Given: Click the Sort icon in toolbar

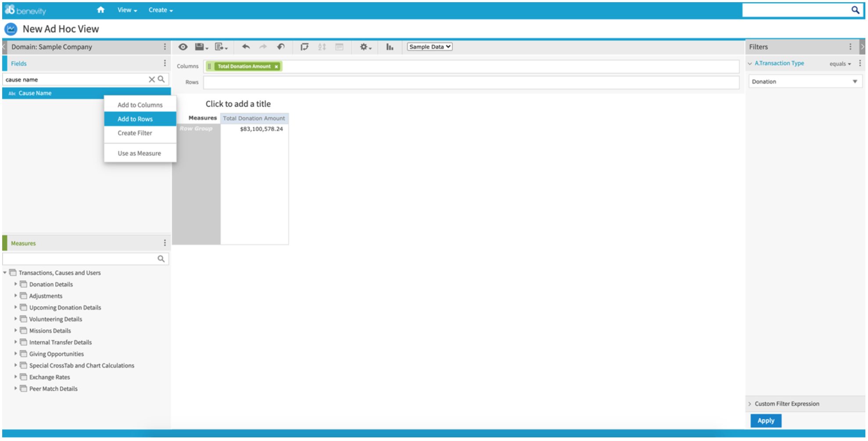Looking at the screenshot, I should 322,47.
